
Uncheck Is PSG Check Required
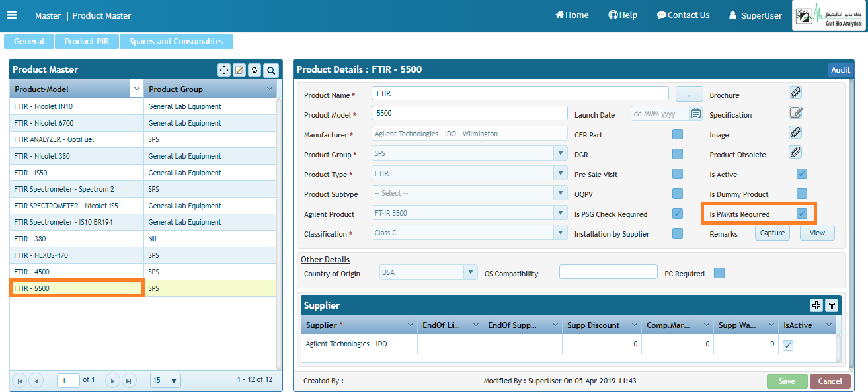pyautogui.click(x=678, y=214)
